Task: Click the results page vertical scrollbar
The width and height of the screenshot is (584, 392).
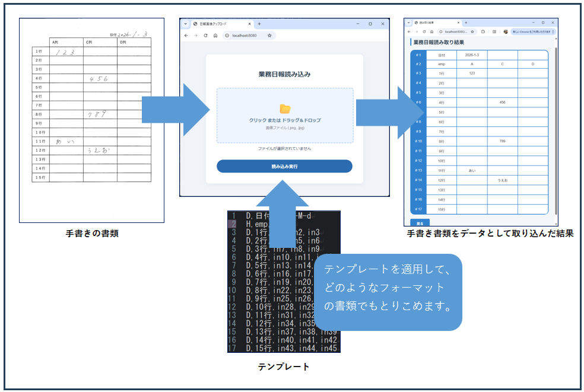Action: 556,119
